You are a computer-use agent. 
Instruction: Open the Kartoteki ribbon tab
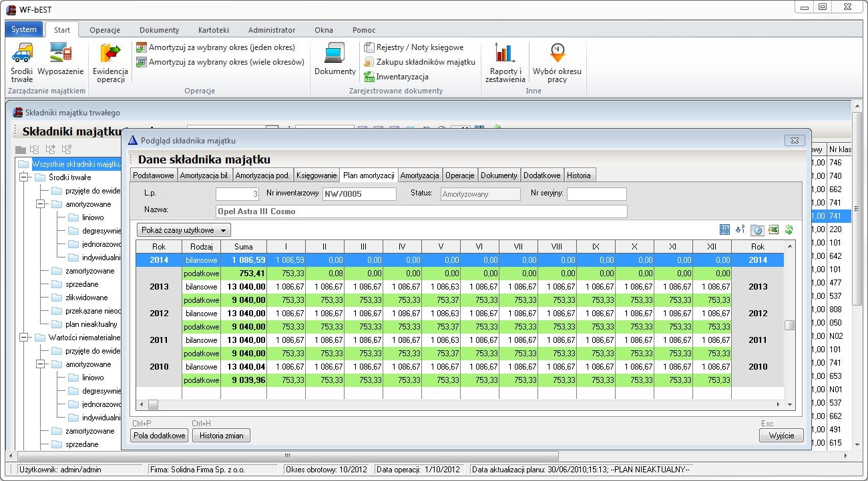[x=214, y=30]
